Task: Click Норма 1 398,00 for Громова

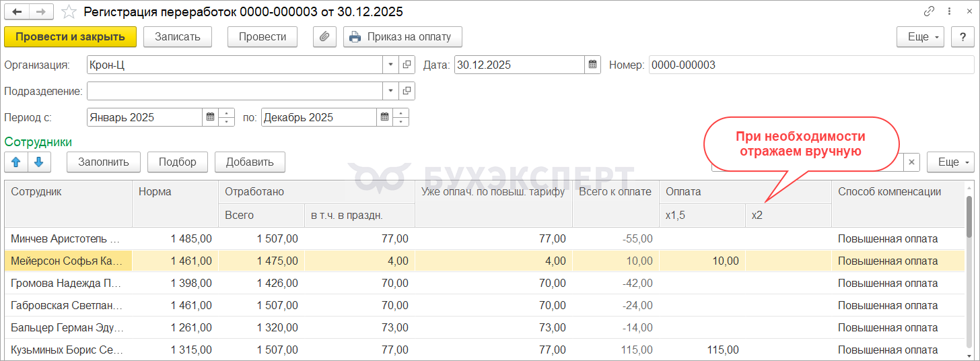Action: tap(175, 283)
